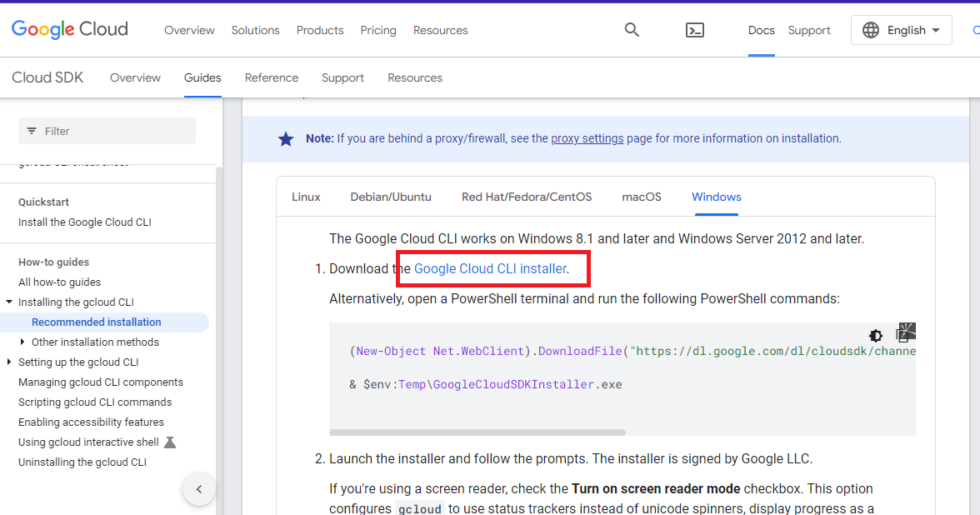Image resolution: width=980 pixels, height=515 pixels.
Task: Open Cloud SDK Resources tab
Action: click(x=415, y=77)
